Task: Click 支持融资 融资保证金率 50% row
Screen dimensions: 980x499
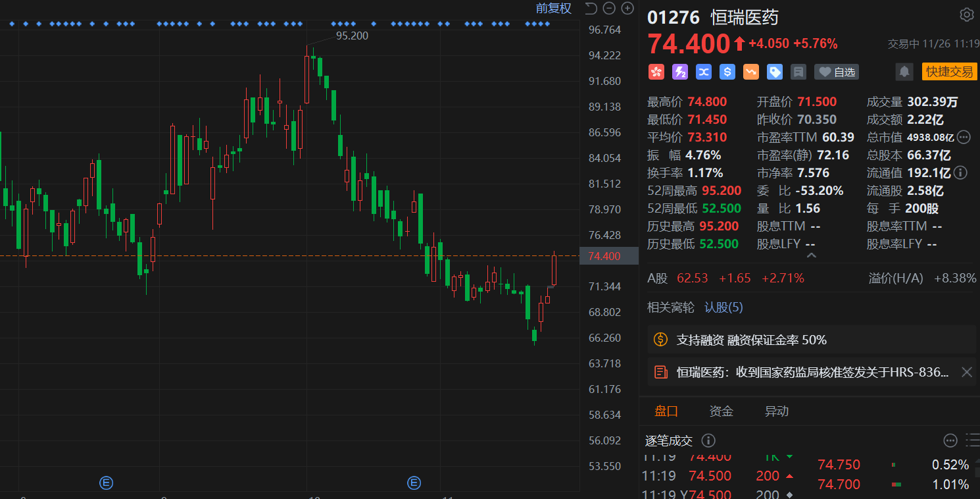Action: tap(812, 340)
